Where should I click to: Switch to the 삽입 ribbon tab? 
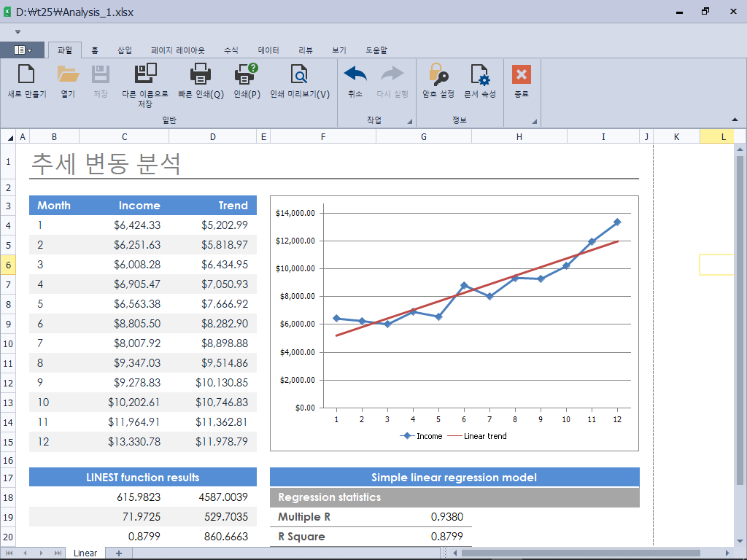click(x=125, y=50)
